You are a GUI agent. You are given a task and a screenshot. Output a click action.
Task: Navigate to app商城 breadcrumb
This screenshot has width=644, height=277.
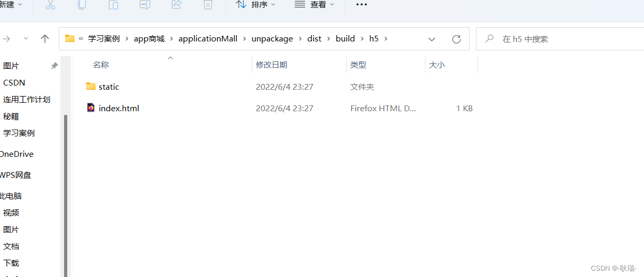[x=149, y=39]
